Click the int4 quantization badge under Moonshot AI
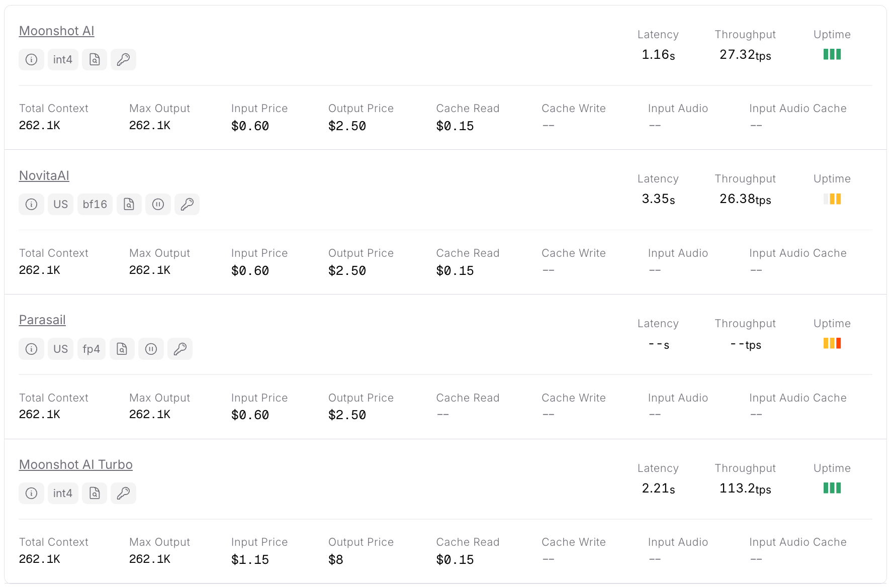 tap(63, 60)
